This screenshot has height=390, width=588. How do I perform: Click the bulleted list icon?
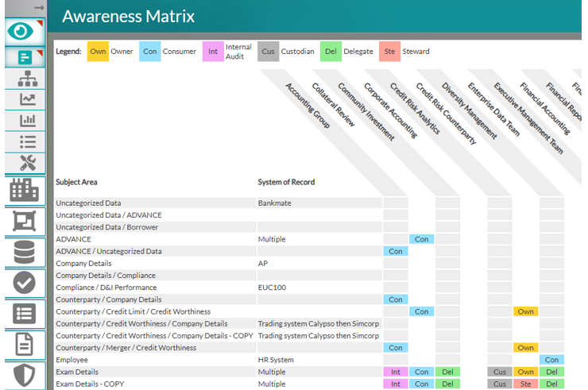click(x=28, y=141)
